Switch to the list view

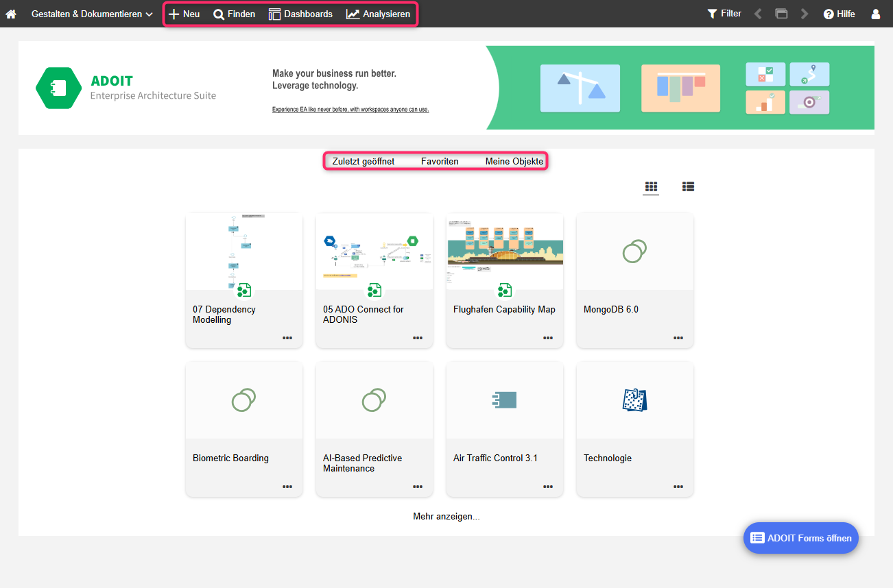point(688,186)
